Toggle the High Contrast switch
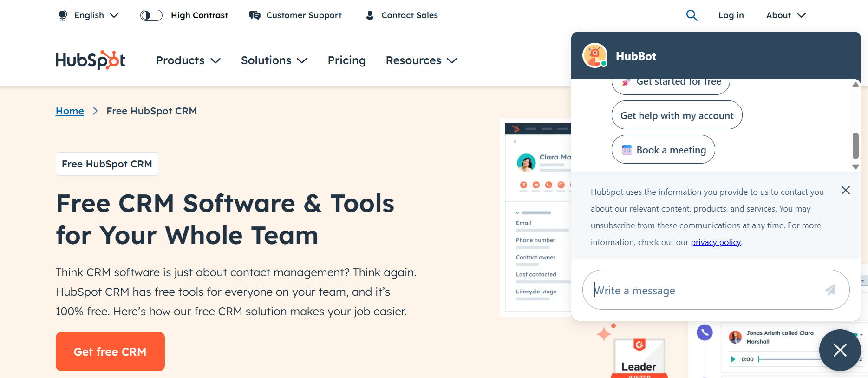Screen dimensions: 868x378 click(x=151, y=15)
